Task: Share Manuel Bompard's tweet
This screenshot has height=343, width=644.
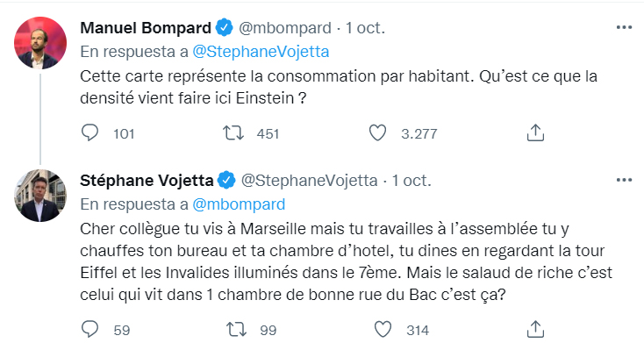Action: 535,133
